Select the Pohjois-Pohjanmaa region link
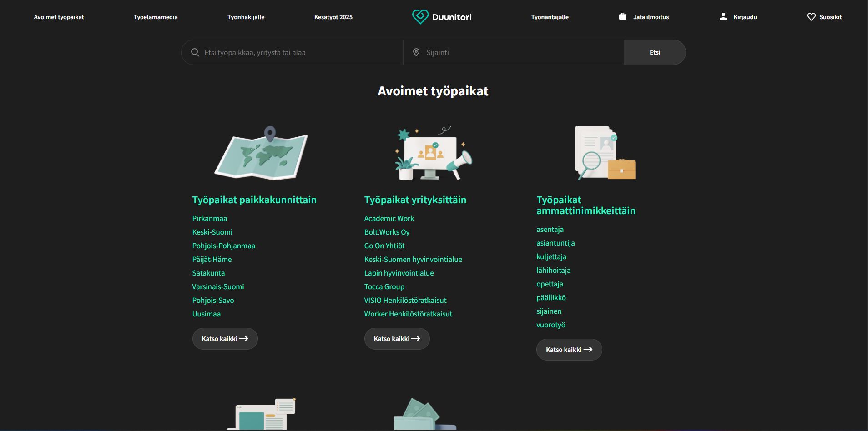868x431 pixels. 223,246
